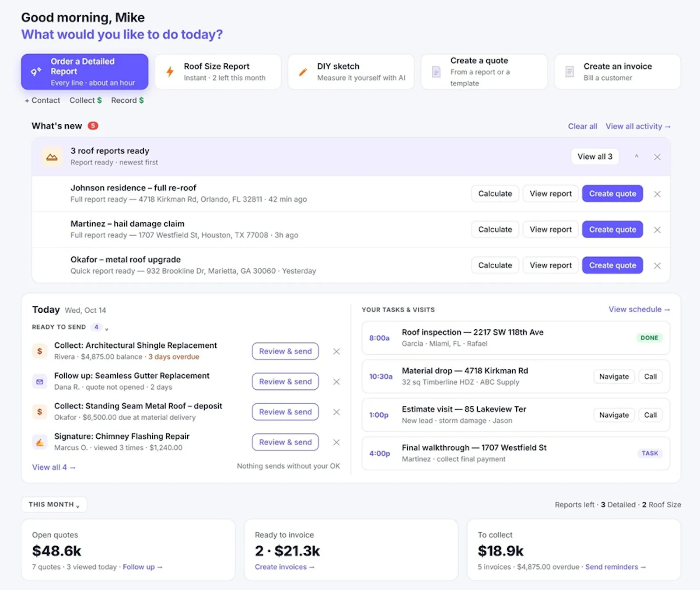Open View all activity link
Image resolution: width=700 pixels, height=590 pixels.
638,126
